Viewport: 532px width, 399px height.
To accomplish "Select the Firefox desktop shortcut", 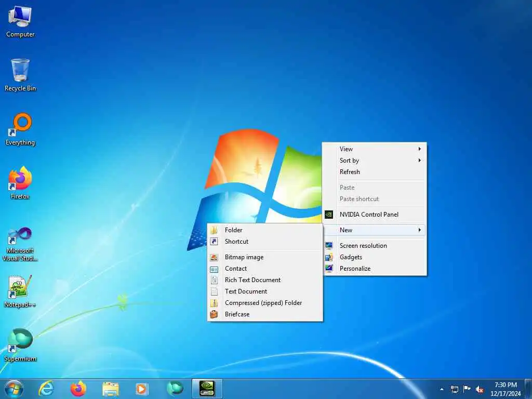I will (x=20, y=183).
